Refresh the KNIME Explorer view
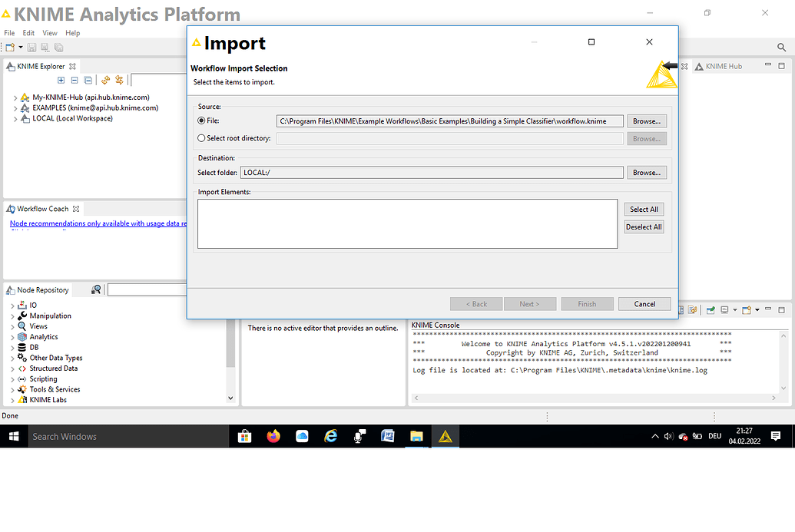 (105, 80)
